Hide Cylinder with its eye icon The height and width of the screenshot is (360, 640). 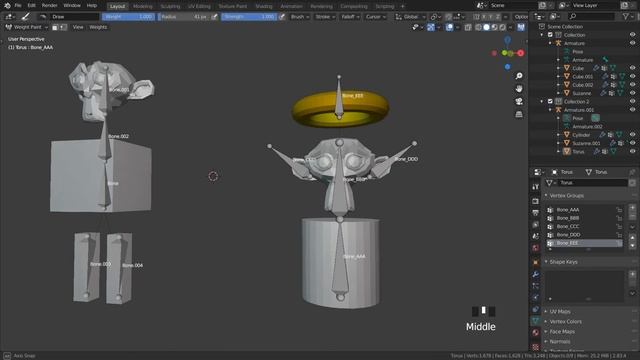(632, 135)
